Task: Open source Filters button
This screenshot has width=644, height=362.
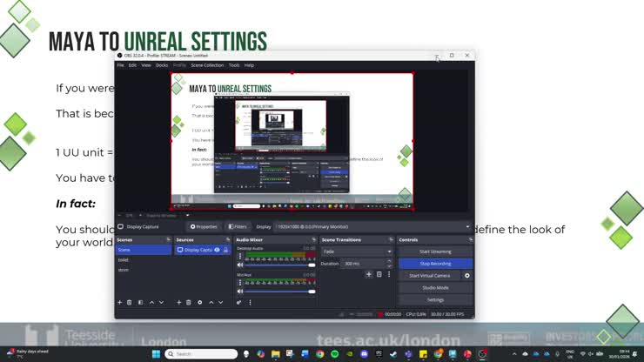Action: tap(238, 227)
